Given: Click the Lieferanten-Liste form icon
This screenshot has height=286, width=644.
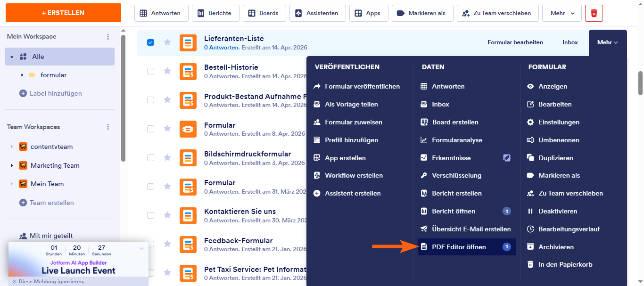Looking at the screenshot, I should tap(188, 42).
